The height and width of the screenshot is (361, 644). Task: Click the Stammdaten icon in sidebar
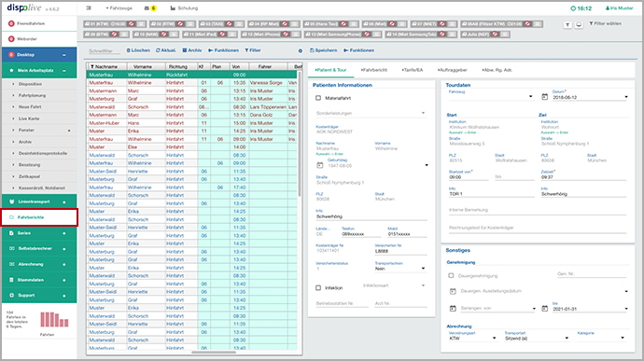click(x=11, y=280)
